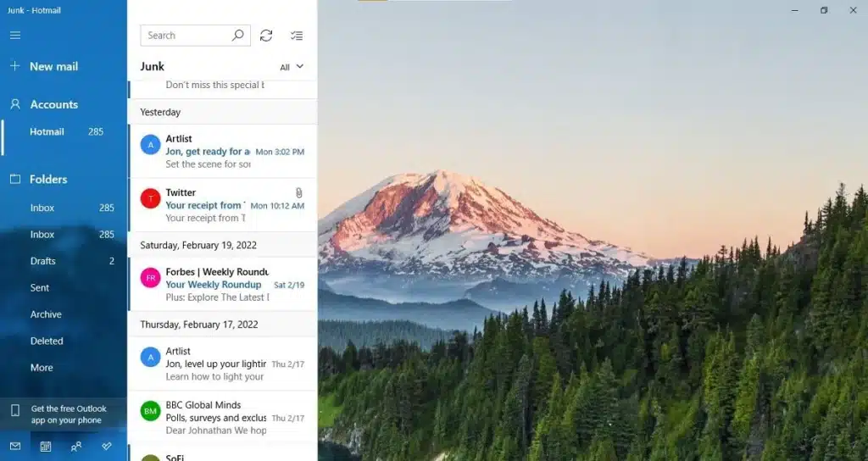Switch to the Calendar app icon

point(46,446)
